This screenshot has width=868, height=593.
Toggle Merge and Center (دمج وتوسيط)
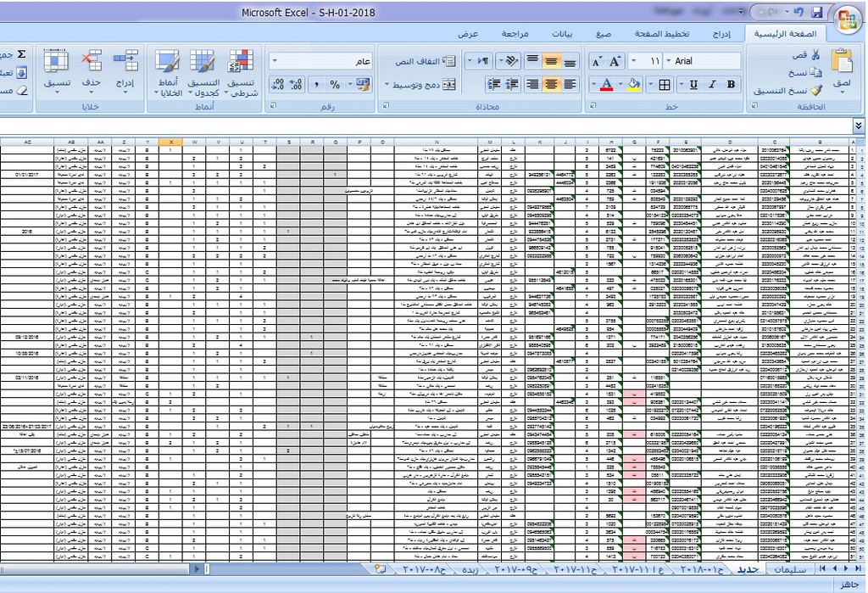pos(426,85)
